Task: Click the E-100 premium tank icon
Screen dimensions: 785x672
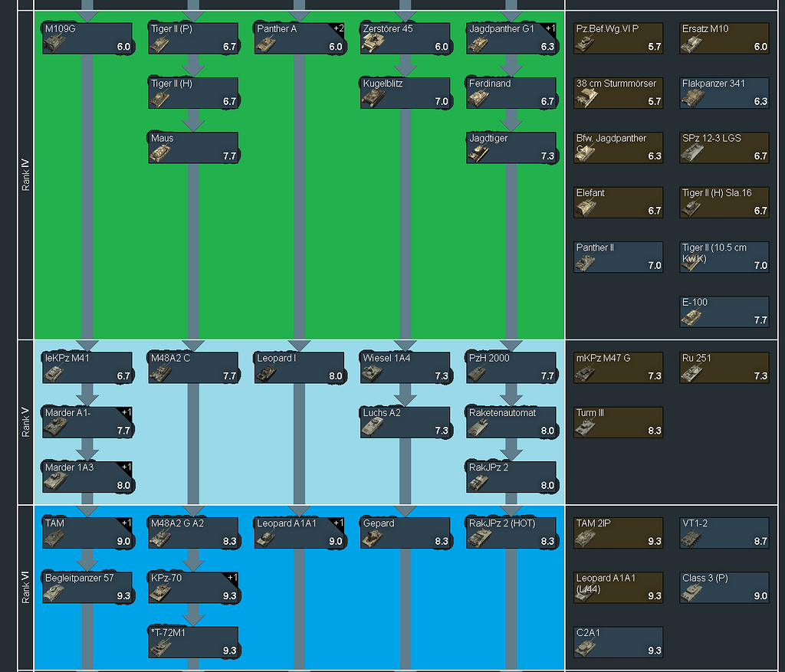Action: point(724,312)
